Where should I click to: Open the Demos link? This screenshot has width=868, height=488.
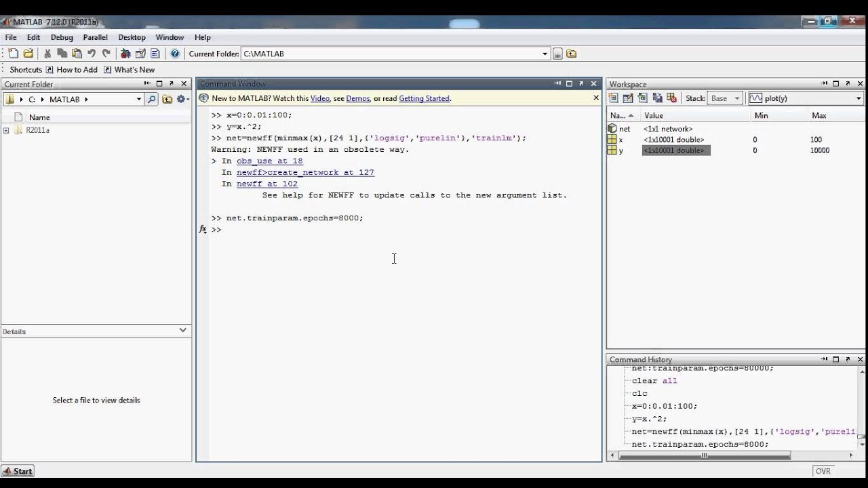(357, 98)
